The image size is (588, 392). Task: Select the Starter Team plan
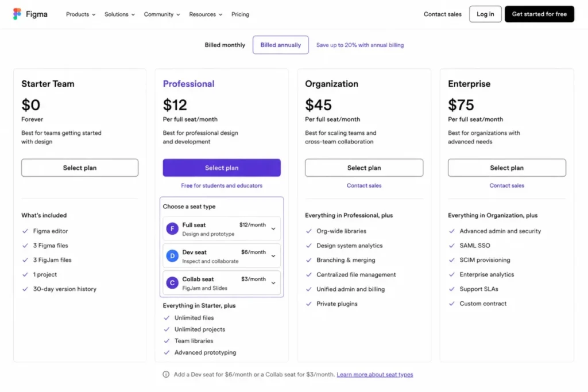[80, 168]
